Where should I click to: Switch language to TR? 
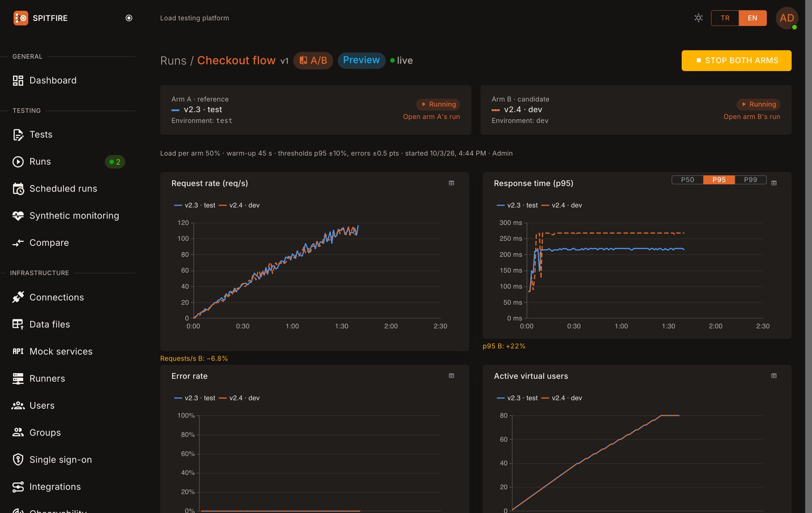725,18
